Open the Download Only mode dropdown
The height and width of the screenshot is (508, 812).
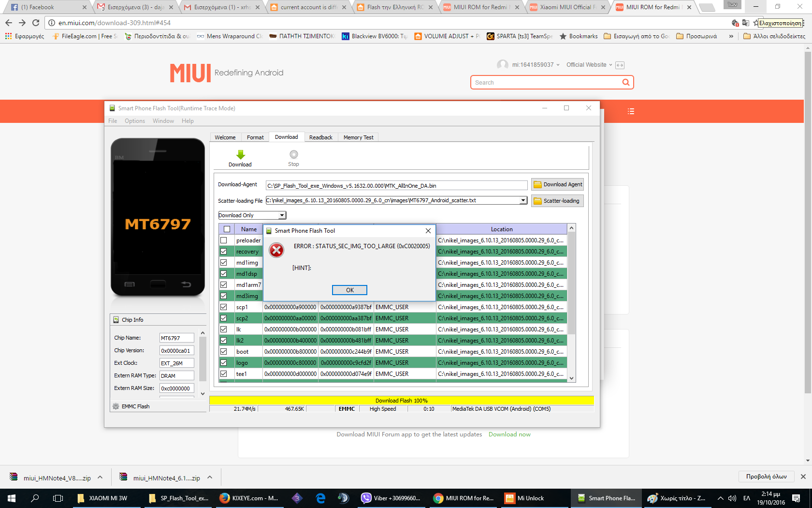(x=252, y=215)
